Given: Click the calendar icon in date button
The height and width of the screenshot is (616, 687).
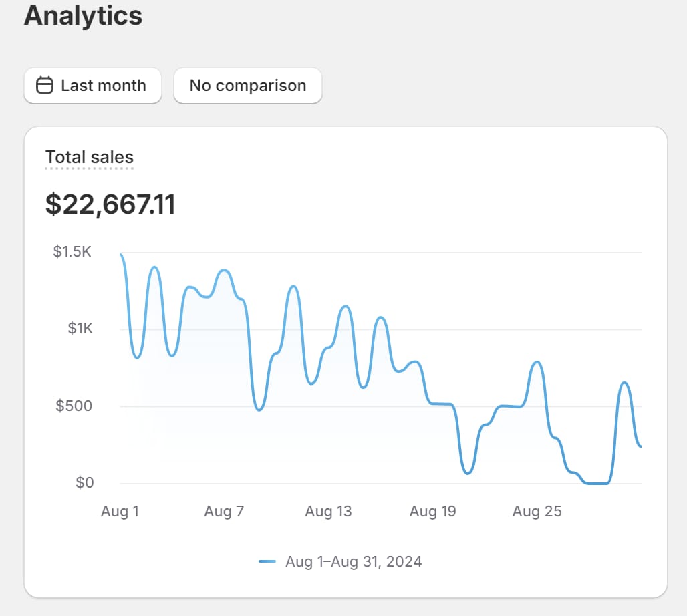Looking at the screenshot, I should 45,86.
